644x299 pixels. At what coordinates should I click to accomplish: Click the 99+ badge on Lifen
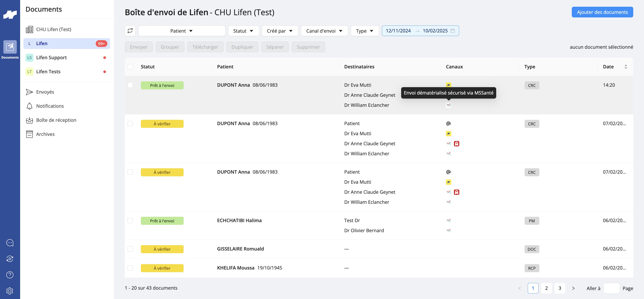click(x=101, y=44)
